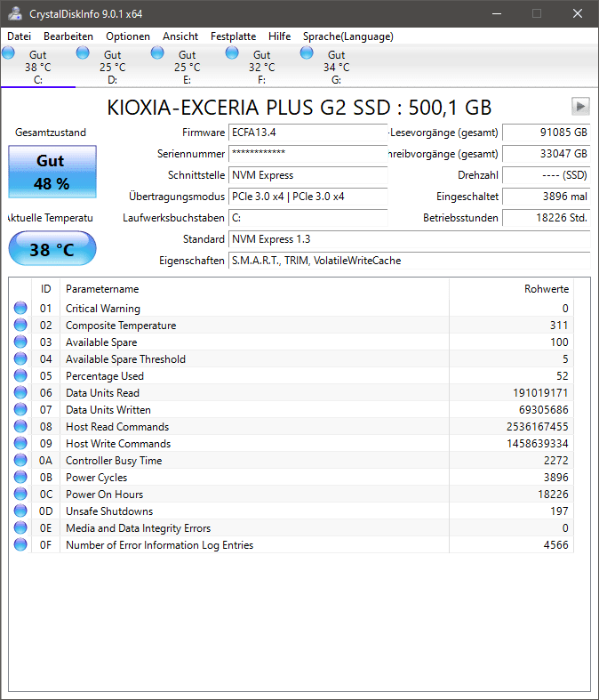Click the masked Seriennummer field
This screenshot has width=599, height=700.
tap(308, 154)
